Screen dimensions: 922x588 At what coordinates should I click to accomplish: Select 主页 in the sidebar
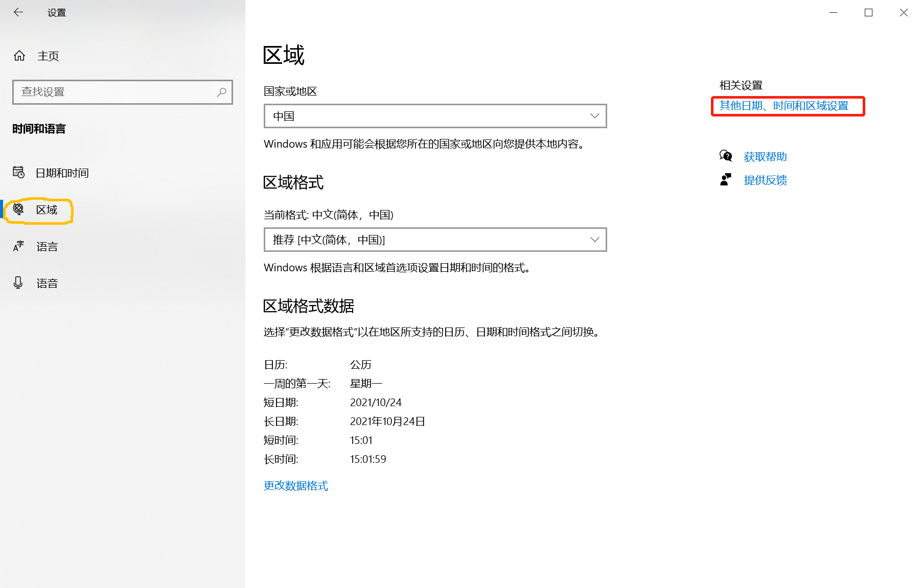tap(48, 56)
